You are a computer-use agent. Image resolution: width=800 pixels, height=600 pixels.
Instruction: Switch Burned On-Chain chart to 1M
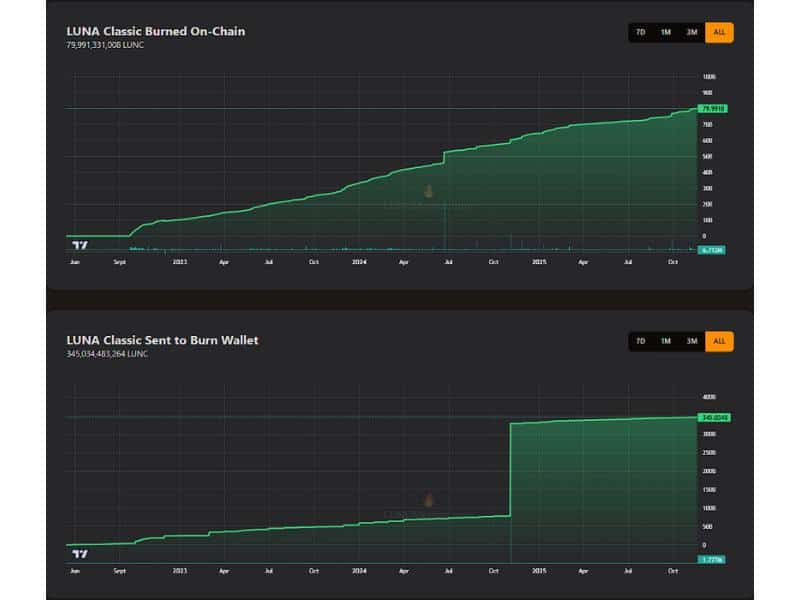[666, 32]
